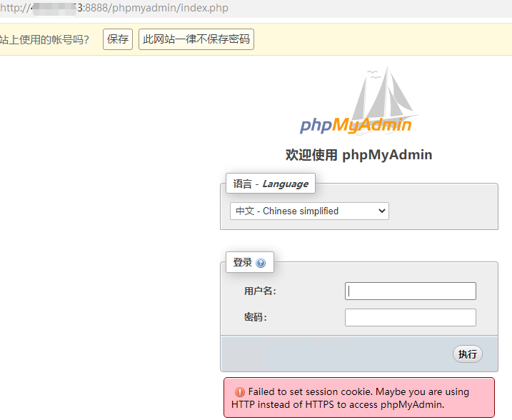The image size is (512, 420).
Task: Focus the 密码 password field
Action: [411, 317]
